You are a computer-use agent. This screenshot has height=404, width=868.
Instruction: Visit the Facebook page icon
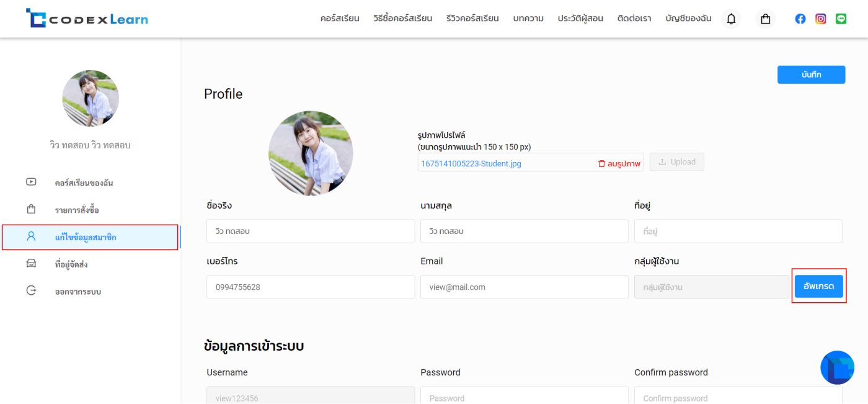pos(800,19)
